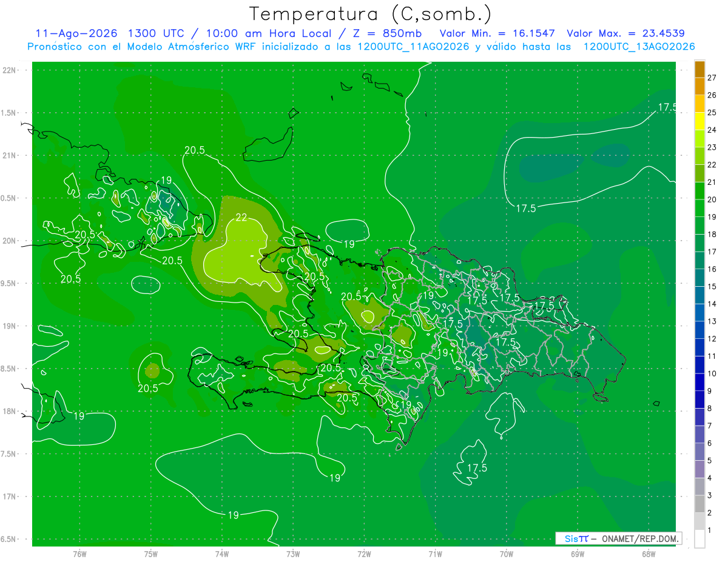Select "Valor Min. = 16.1547" text
This screenshot has width=728, height=562.
coord(497,33)
